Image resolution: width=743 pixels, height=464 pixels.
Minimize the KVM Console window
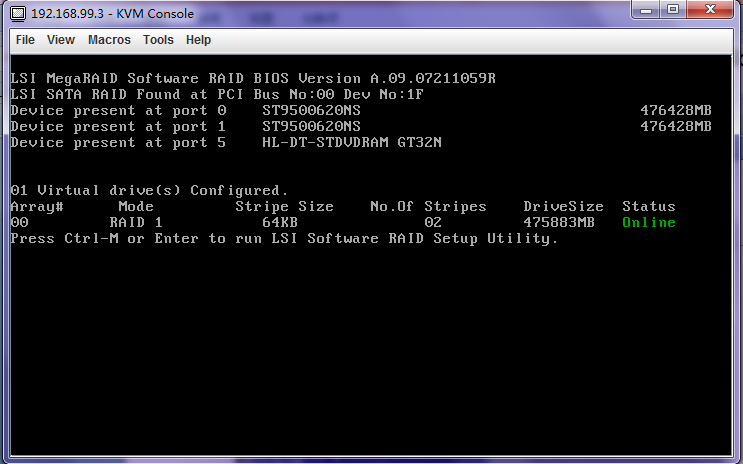point(646,9)
